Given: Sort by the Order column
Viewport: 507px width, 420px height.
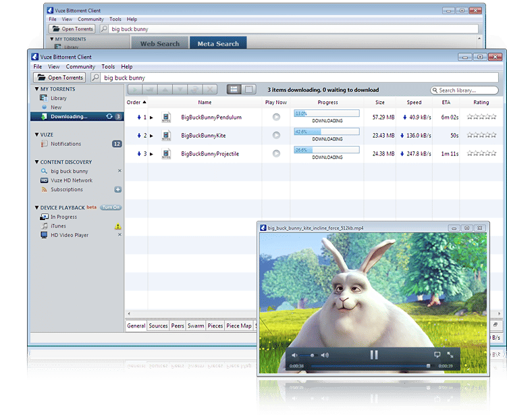Looking at the screenshot, I should [x=136, y=102].
